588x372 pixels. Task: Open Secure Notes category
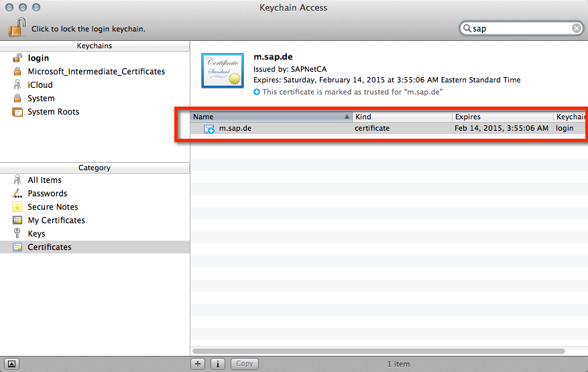click(x=52, y=207)
